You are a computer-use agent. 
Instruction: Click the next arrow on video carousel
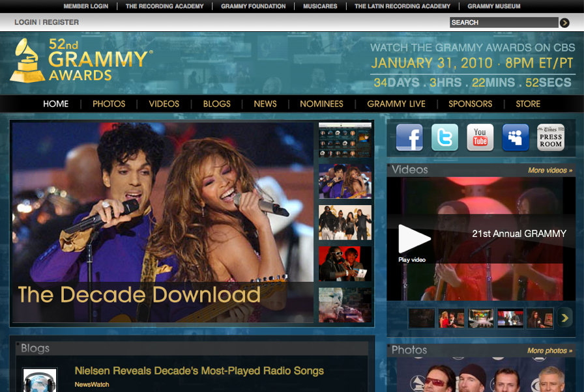[x=564, y=318]
